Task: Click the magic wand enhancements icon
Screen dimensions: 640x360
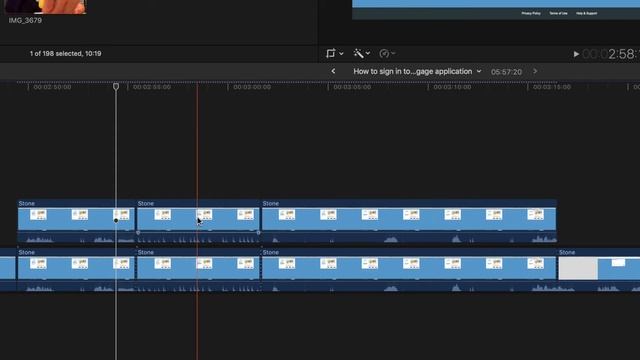Action: (358, 53)
